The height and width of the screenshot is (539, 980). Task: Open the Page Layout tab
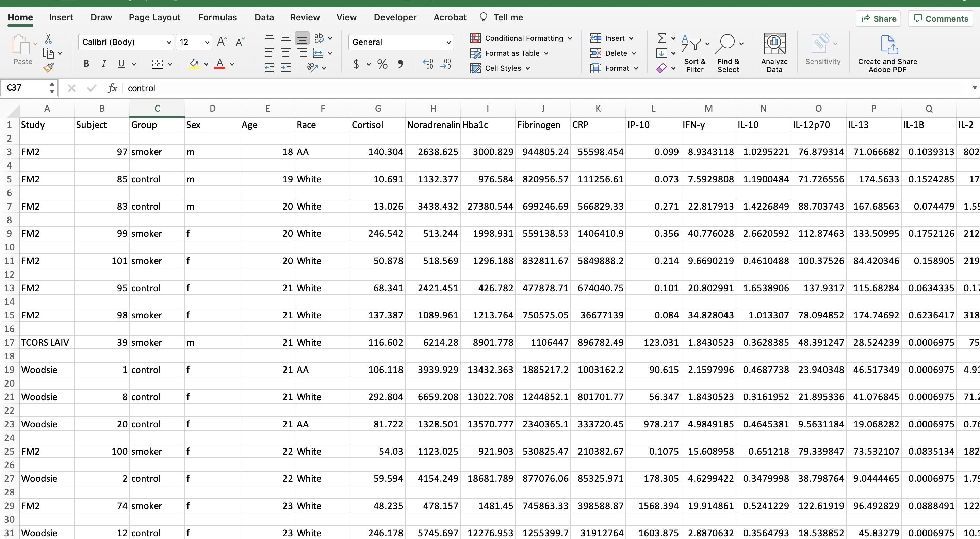pyautogui.click(x=154, y=17)
